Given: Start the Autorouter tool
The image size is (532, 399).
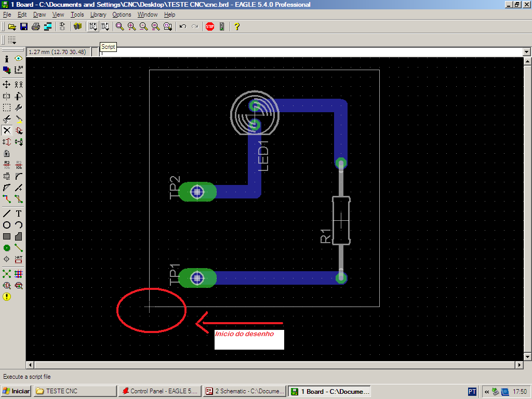Looking at the screenshot, I should coord(19,274).
